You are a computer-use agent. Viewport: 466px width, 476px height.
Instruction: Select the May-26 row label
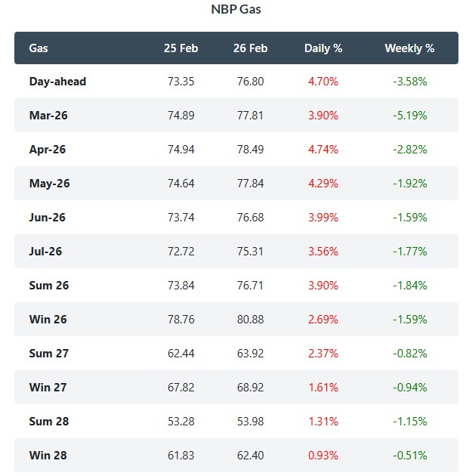[48, 184]
